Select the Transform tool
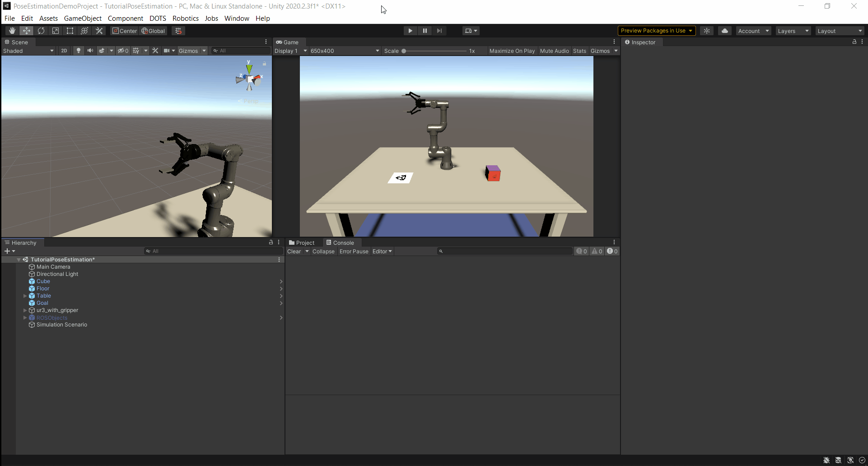 [x=84, y=31]
